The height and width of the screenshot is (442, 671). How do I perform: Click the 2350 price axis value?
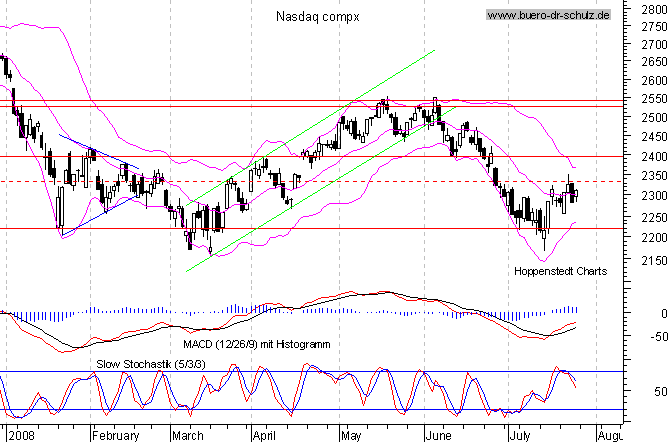pyautogui.click(x=654, y=176)
